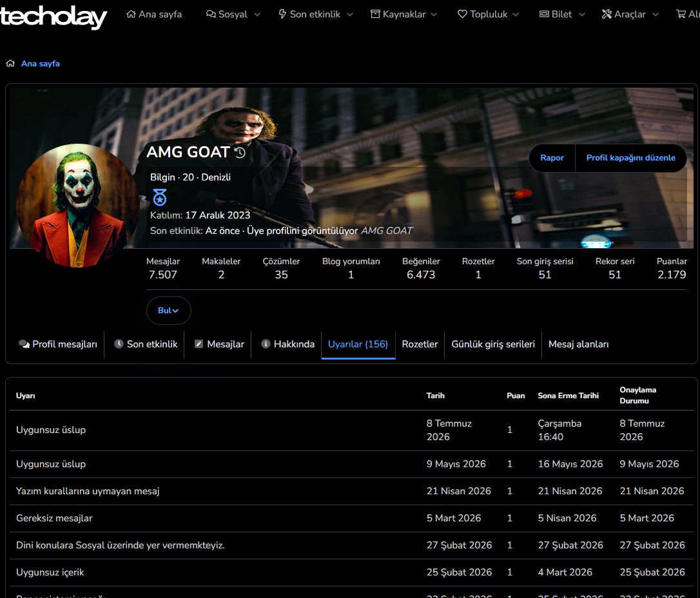
Task: Open Yazım kurallarına uymayan mesaj warning
Action: (x=88, y=491)
